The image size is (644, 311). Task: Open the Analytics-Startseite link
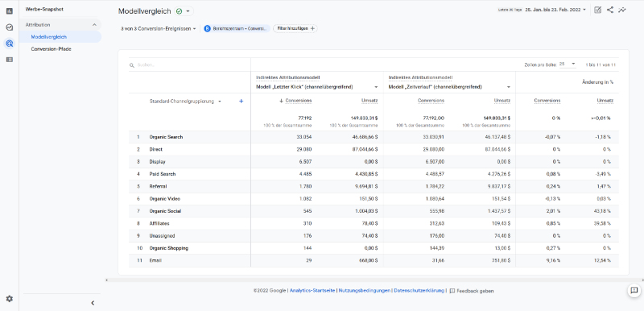tap(312, 291)
